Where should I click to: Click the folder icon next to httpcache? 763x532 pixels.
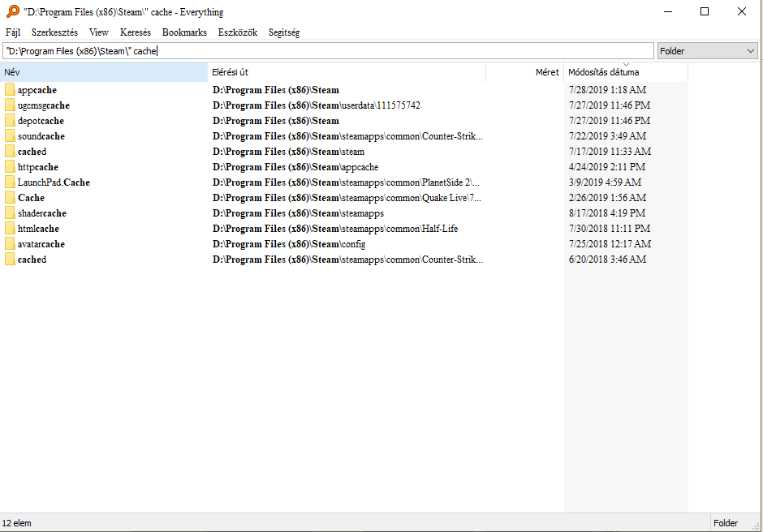[10, 167]
